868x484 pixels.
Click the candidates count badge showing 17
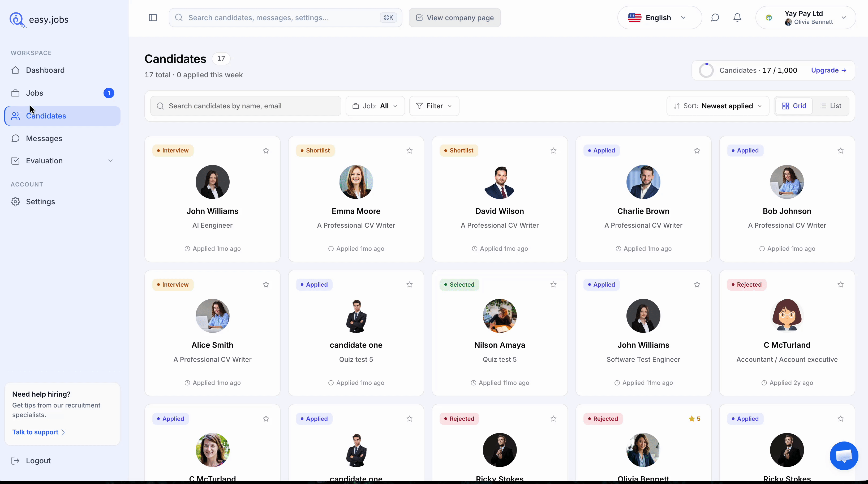(221, 59)
